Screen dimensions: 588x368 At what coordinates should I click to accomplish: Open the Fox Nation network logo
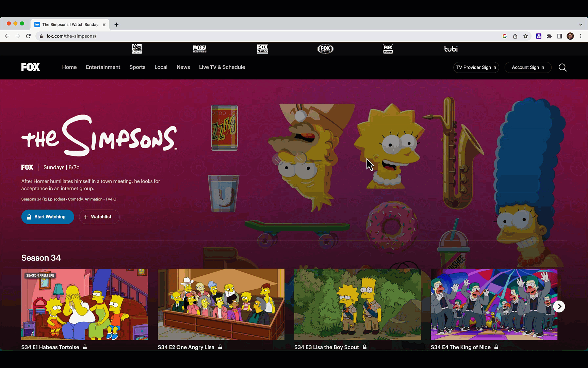[x=262, y=49]
